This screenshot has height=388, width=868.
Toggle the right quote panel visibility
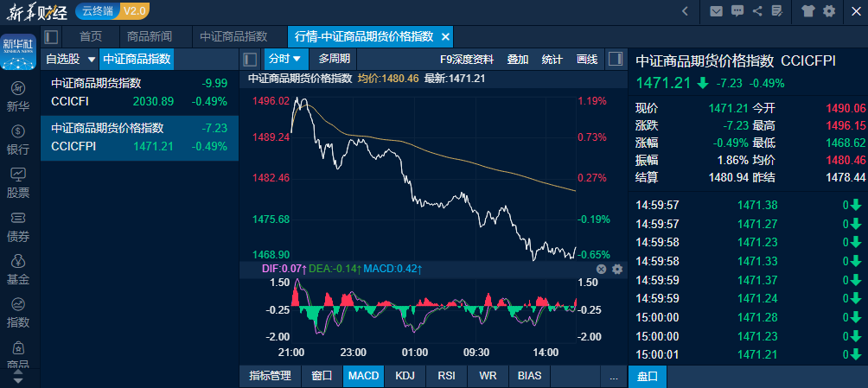(616, 60)
